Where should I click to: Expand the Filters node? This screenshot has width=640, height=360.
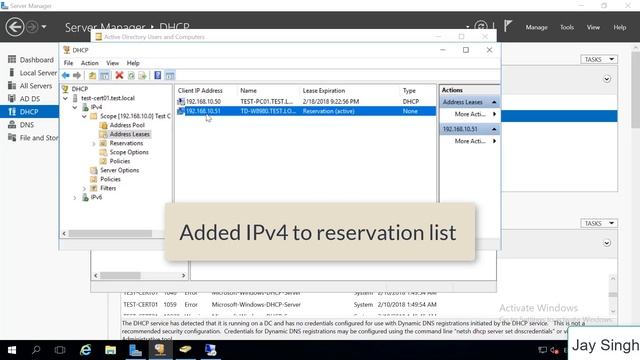[84, 189]
